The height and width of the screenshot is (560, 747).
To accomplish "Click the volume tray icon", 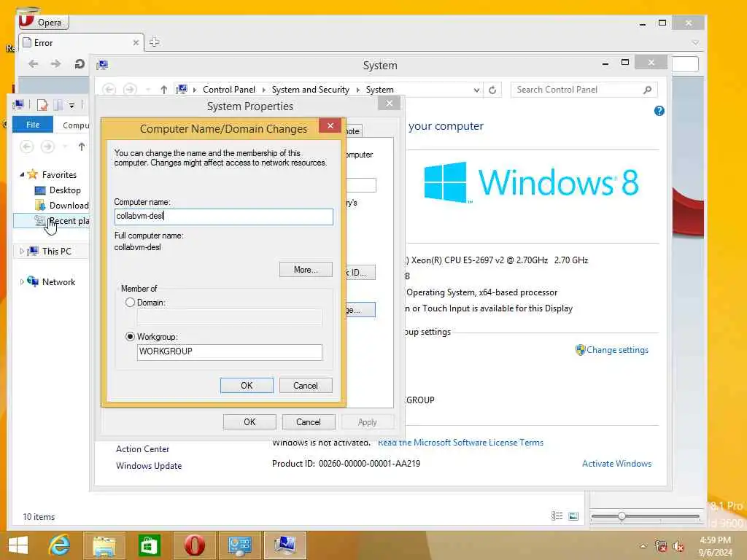I will click(678, 546).
